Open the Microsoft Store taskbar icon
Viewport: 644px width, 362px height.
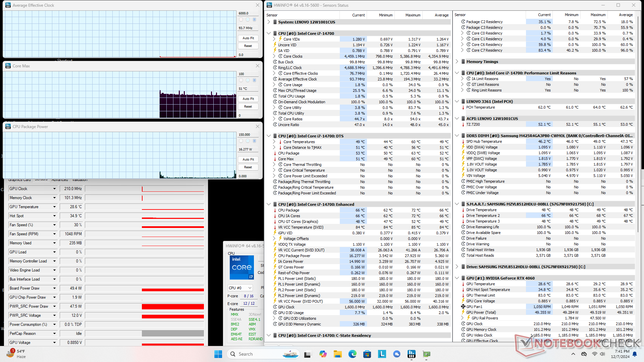point(367,354)
